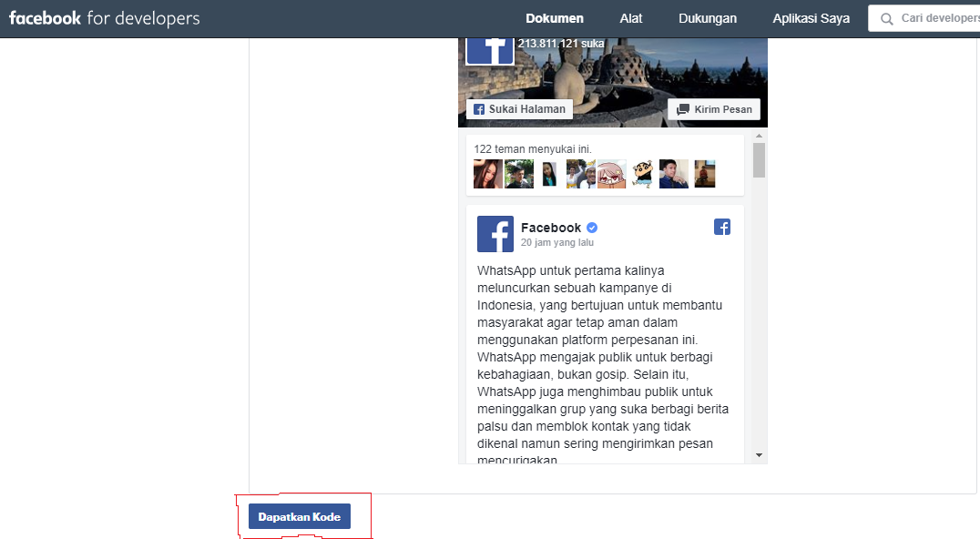This screenshot has height=539, width=980.
Task: Click the small Facebook icon in post corner
Action: coord(722,227)
